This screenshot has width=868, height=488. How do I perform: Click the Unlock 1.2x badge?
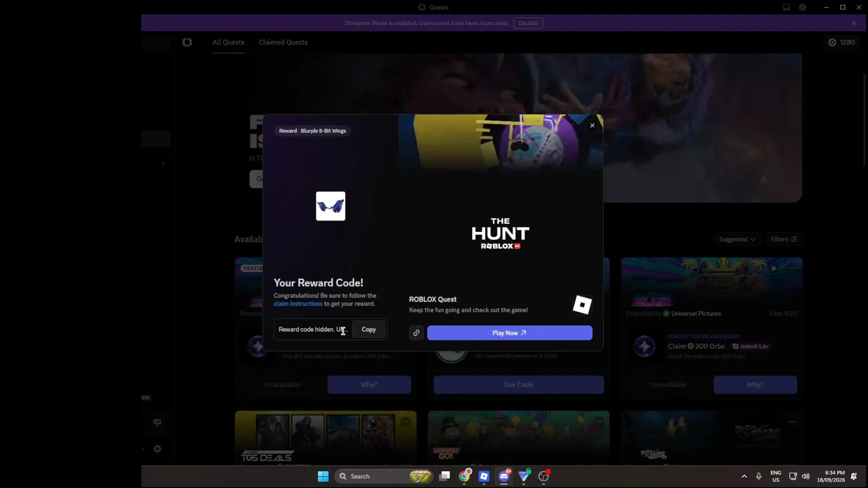pyautogui.click(x=750, y=346)
